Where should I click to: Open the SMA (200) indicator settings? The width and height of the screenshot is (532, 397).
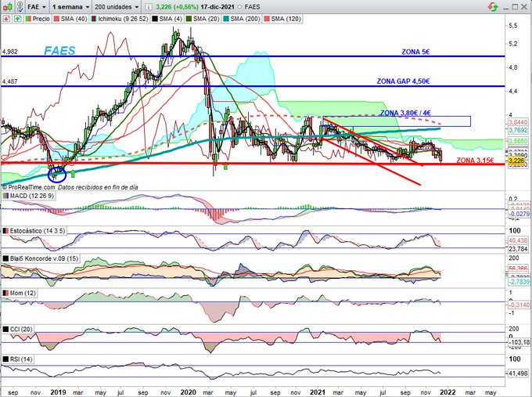point(245,19)
